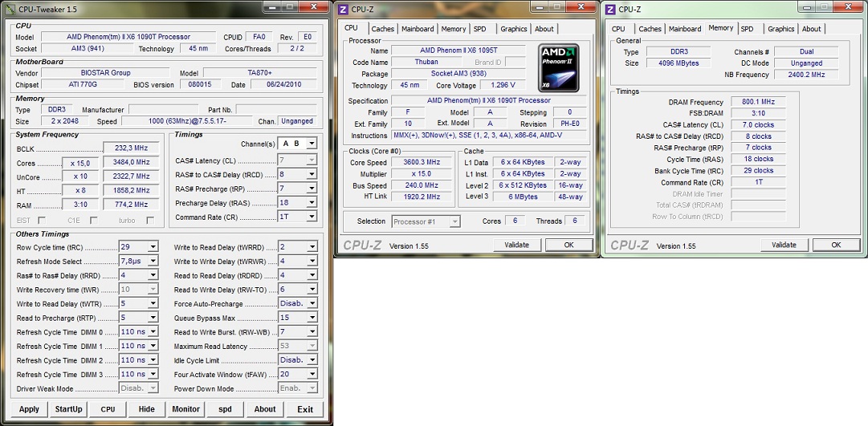
Task: Open Refresh Mode Select dropdown
Action: (x=153, y=261)
